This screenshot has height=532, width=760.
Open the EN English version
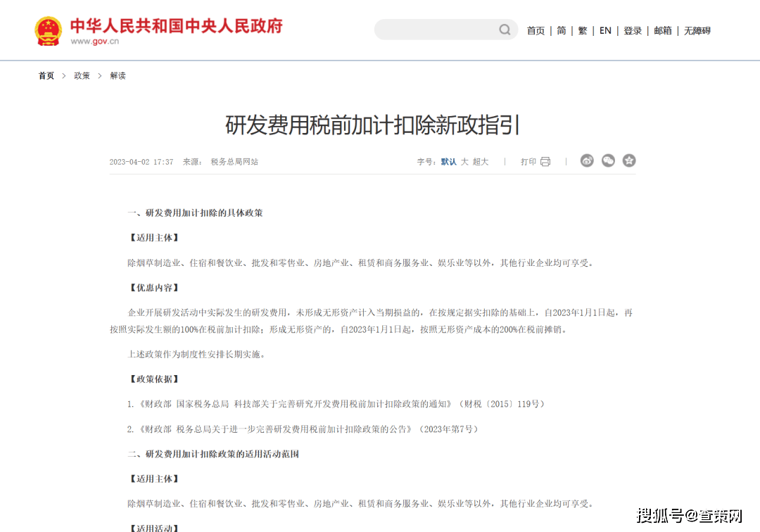605,31
